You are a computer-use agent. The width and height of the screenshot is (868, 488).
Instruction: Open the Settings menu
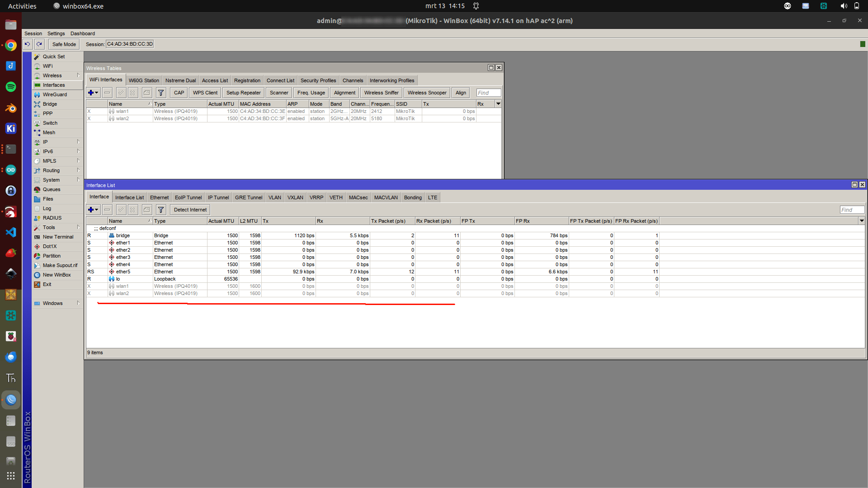pyautogui.click(x=56, y=33)
